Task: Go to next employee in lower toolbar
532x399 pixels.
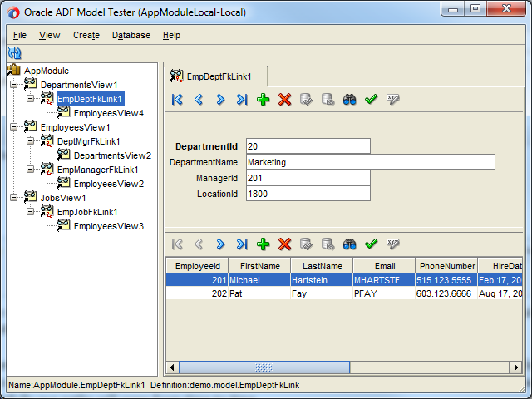Action: (x=220, y=244)
